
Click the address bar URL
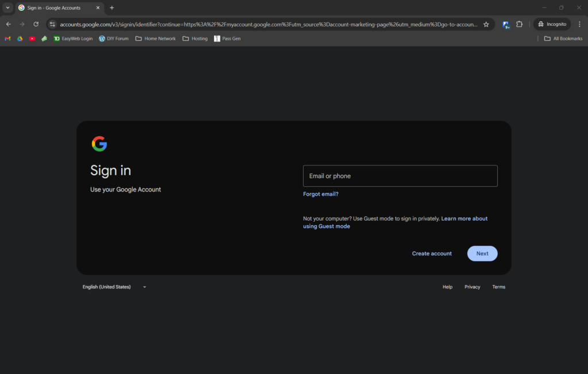pyautogui.click(x=269, y=24)
